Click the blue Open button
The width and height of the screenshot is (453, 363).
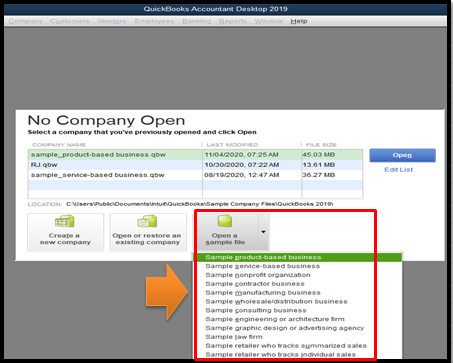[402, 155]
